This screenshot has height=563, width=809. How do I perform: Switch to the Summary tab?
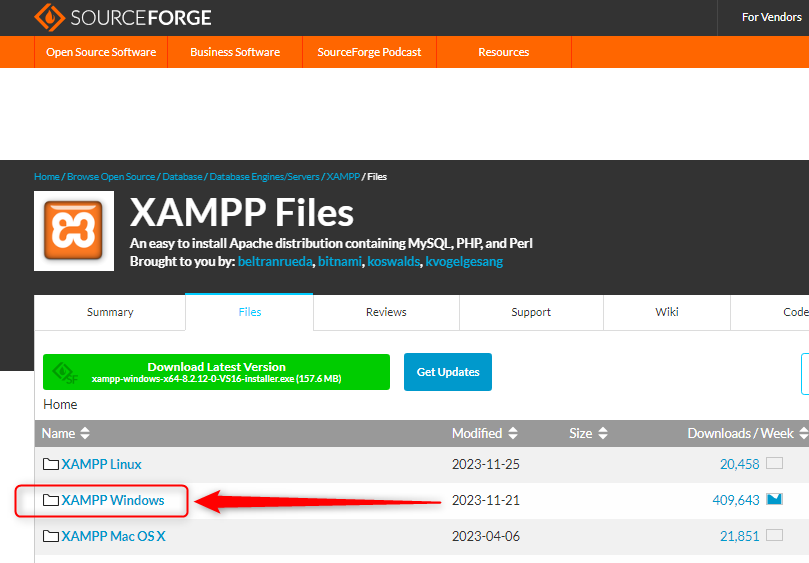(110, 312)
